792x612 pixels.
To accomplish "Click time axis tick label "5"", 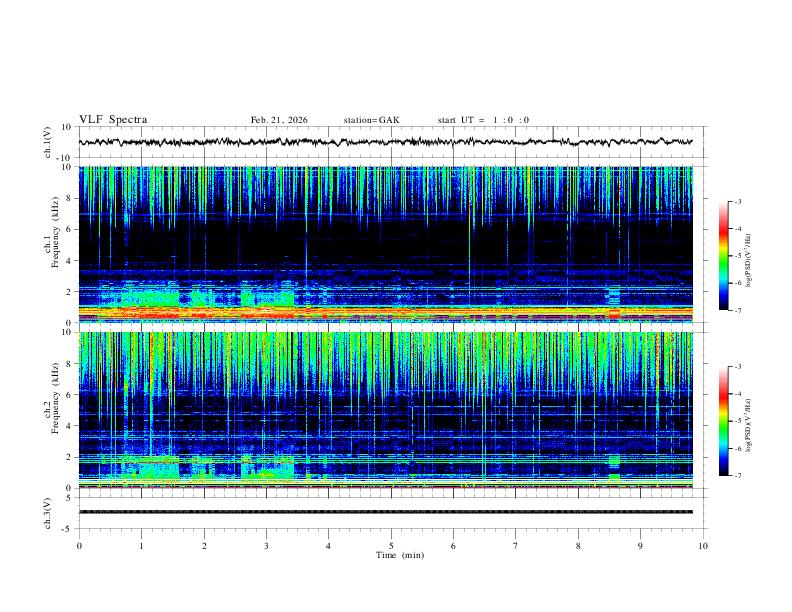I will point(391,546).
